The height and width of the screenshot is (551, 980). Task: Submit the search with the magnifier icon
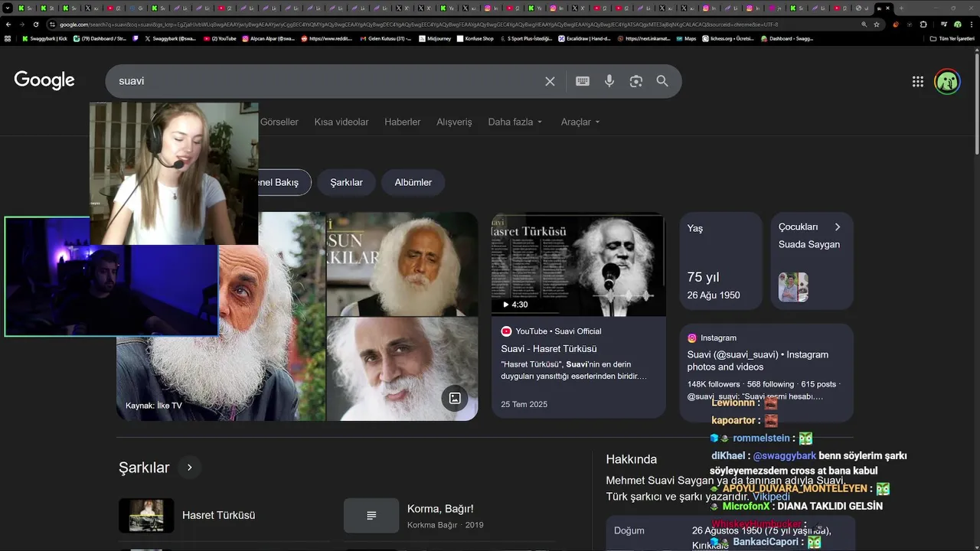(x=662, y=81)
